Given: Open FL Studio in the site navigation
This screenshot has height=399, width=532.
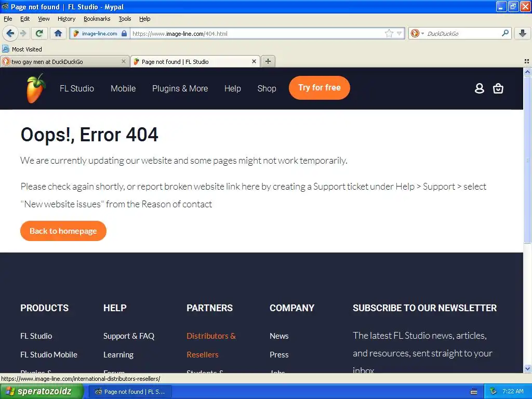Looking at the screenshot, I should (x=77, y=88).
